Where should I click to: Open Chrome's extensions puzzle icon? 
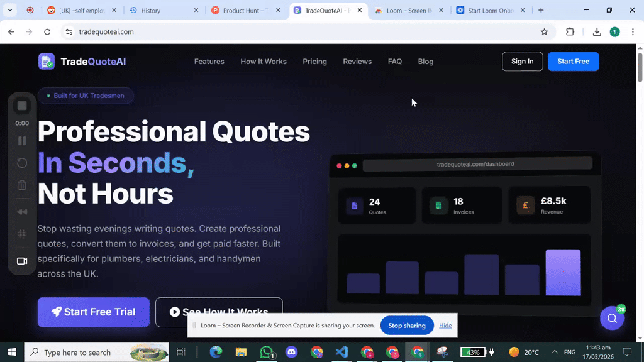[x=569, y=31]
